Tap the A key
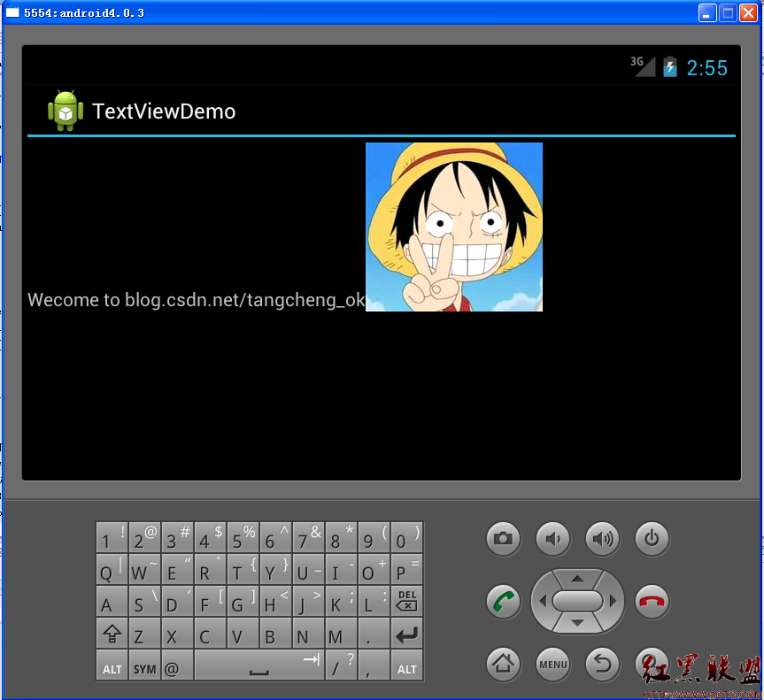 112,601
